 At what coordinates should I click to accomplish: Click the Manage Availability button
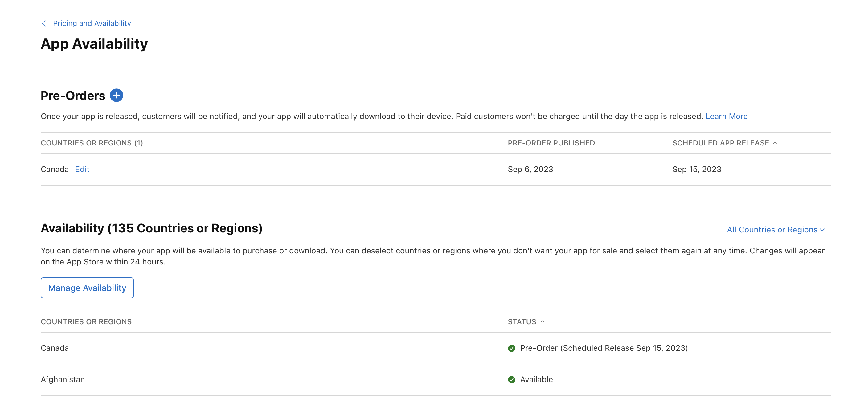(x=87, y=288)
